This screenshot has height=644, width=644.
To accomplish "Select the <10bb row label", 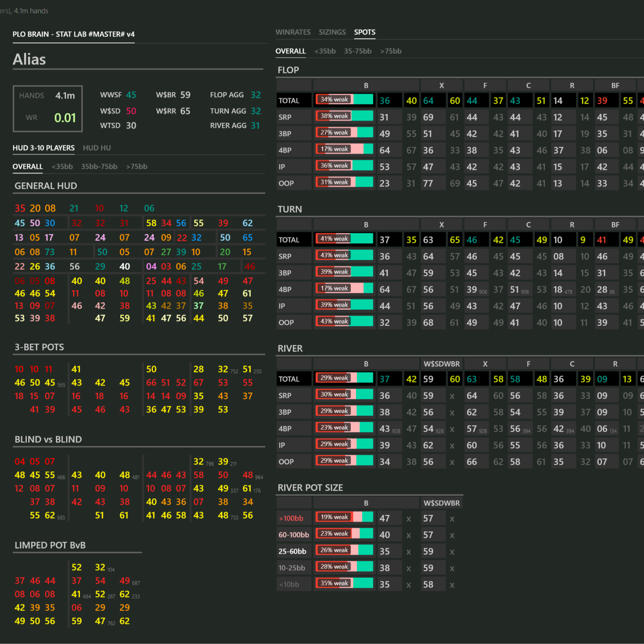I will [289, 585].
